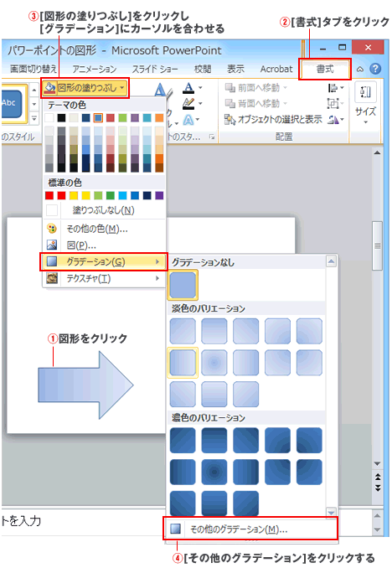
Task: Open the 図形の塗りつぶし fill dropdown
Action: coord(85,88)
